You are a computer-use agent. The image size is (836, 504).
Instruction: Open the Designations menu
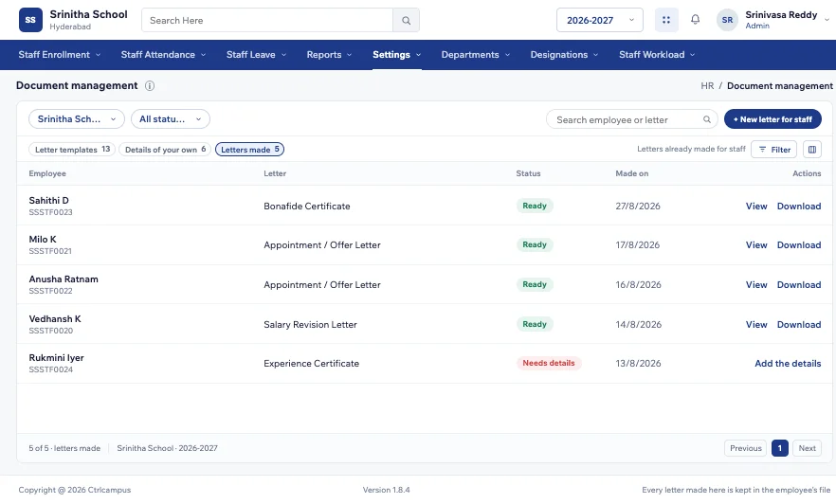point(564,54)
